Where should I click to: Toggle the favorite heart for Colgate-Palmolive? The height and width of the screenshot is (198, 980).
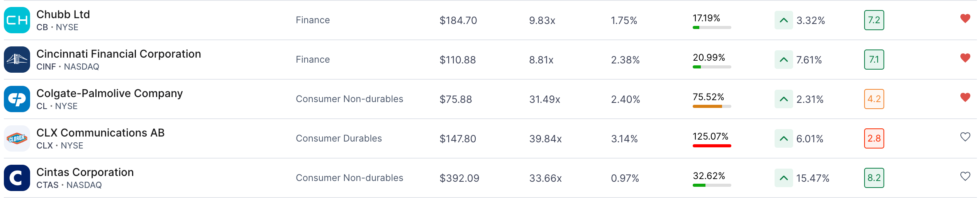[x=965, y=97]
